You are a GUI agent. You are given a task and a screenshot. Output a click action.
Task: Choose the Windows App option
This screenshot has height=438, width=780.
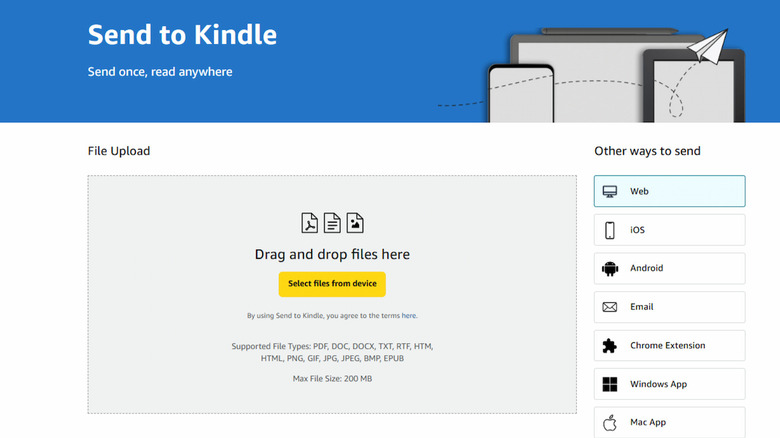pyautogui.click(x=670, y=384)
